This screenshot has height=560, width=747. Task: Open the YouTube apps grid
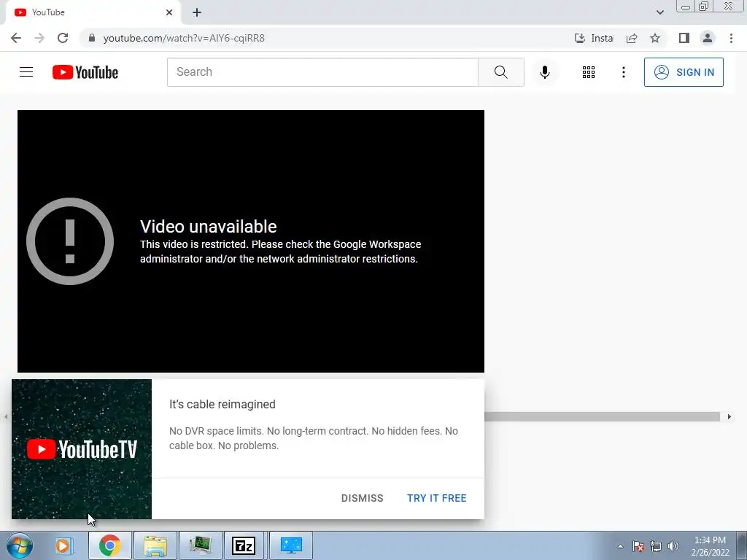click(x=589, y=72)
